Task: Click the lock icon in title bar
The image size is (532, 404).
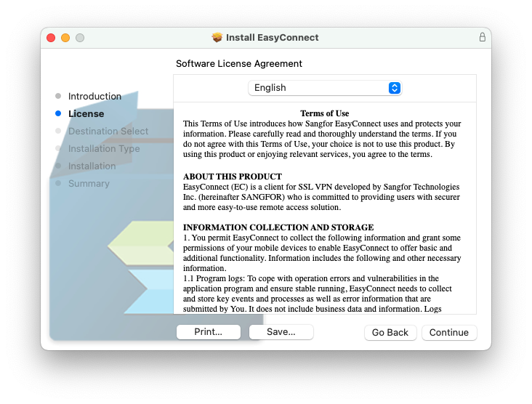Action: 482,37
